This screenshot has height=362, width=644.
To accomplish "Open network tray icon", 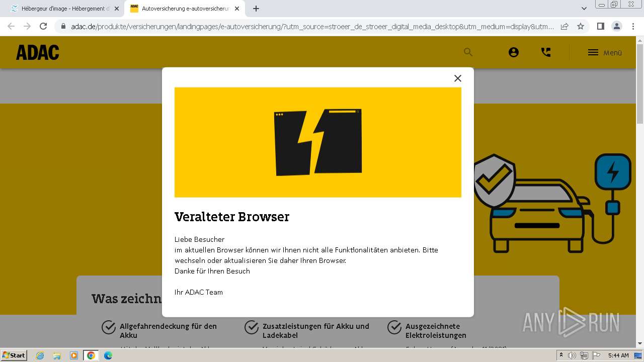I will pos(584,355).
